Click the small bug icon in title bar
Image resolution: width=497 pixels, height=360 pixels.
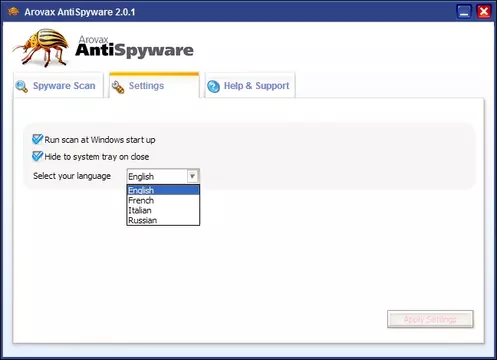tap(14, 12)
